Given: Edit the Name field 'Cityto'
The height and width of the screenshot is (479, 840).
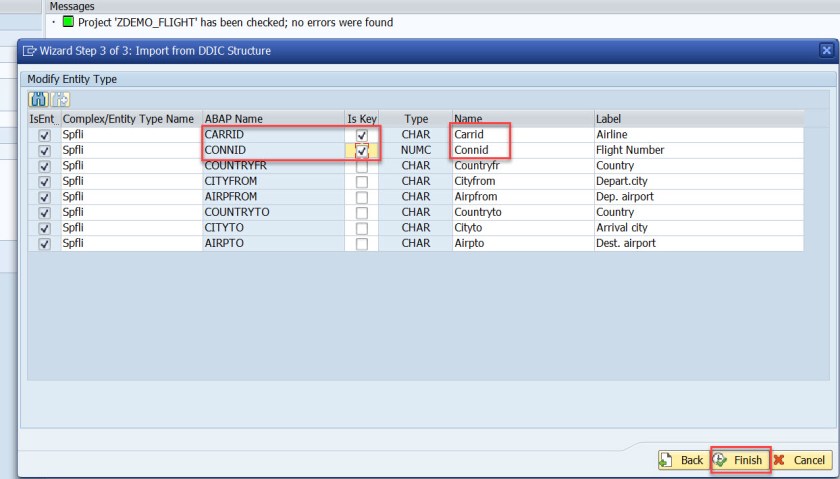Looking at the screenshot, I should pos(523,228).
